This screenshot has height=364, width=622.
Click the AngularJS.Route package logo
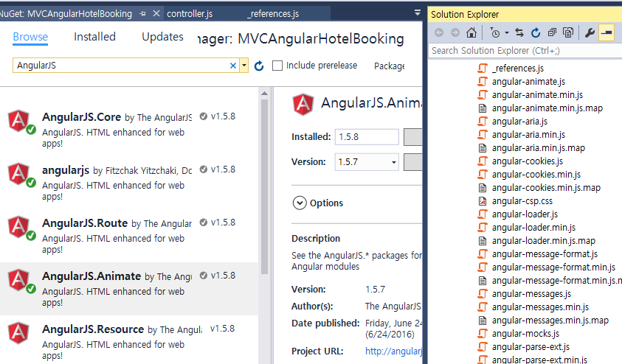point(18,227)
